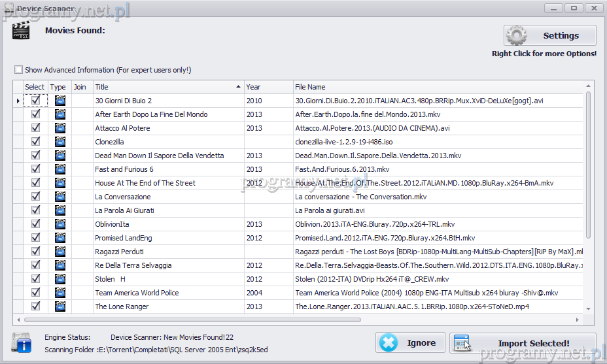Deselect the Team America World Police checkbox

36,293
